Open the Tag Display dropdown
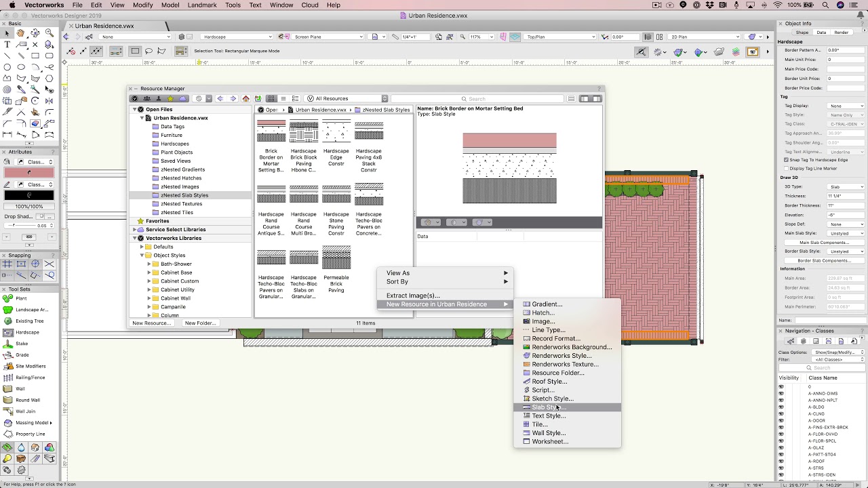 846,106
